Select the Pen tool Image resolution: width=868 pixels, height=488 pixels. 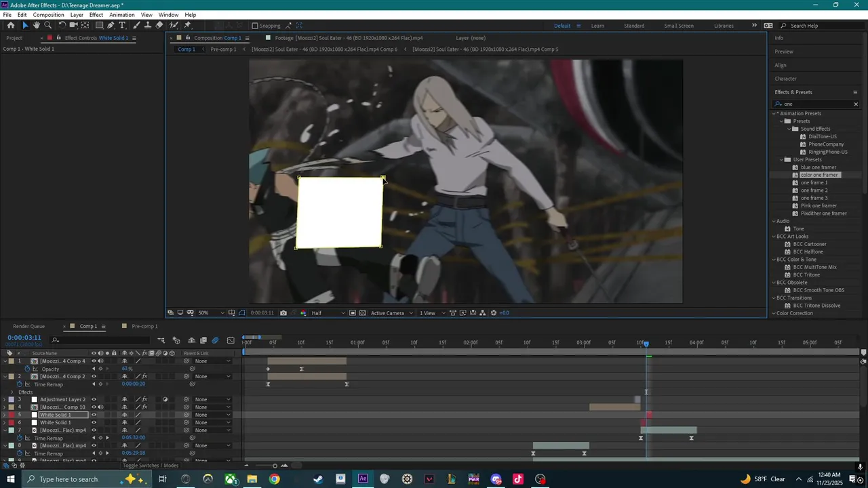[111, 25]
